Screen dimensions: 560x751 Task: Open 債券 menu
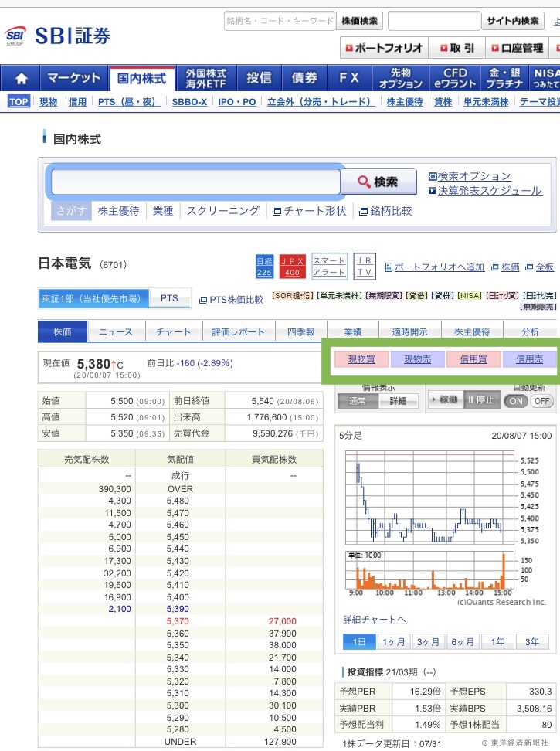pyautogui.click(x=304, y=78)
